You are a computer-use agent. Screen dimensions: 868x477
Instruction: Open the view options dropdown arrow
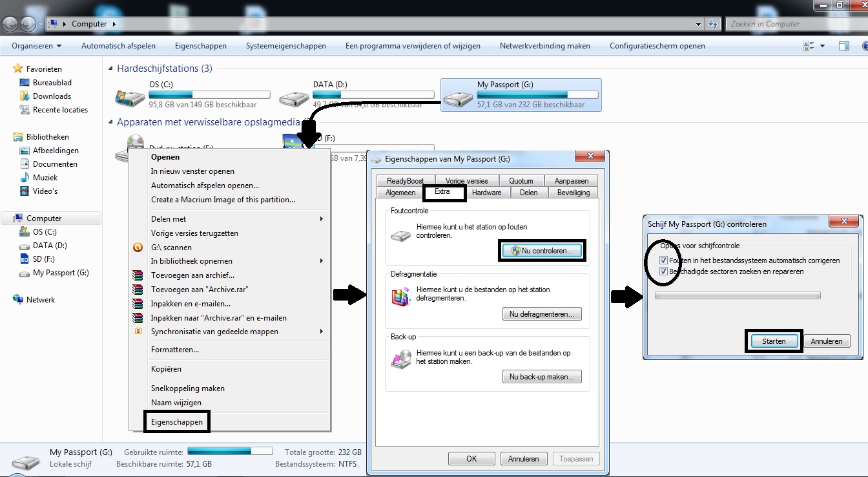click(x=822, y=46)
